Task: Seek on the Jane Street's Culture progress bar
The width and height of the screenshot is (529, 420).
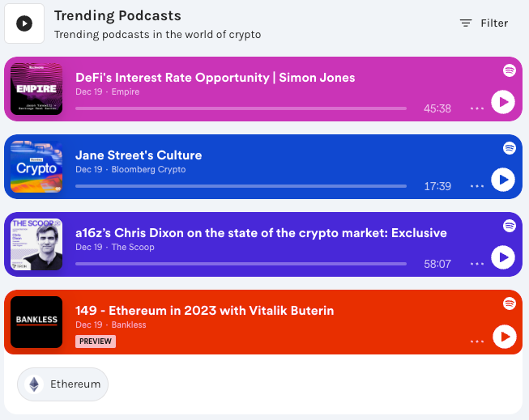Action: [x=241, y=186]
